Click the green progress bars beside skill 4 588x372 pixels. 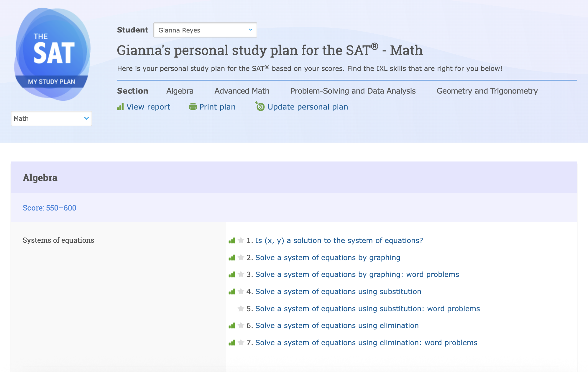(232, 291)
